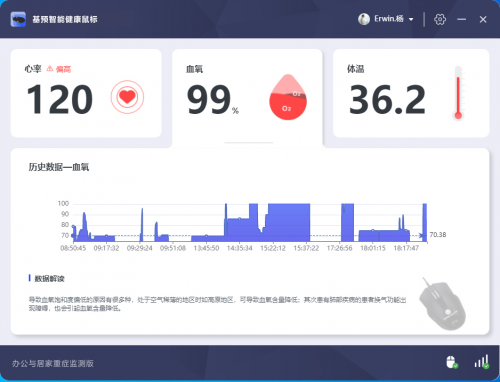Click the chart point at 13:45:50
500x382 pixels.
point(206,236)
